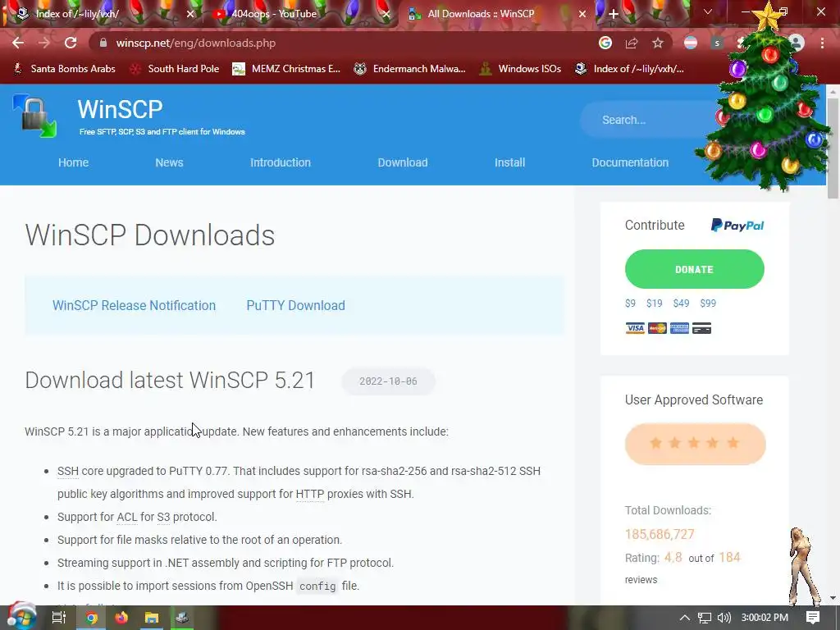The image size is (840, 630).
Task: Choose the $19 donation amount
Action: [x=654, y=304]
